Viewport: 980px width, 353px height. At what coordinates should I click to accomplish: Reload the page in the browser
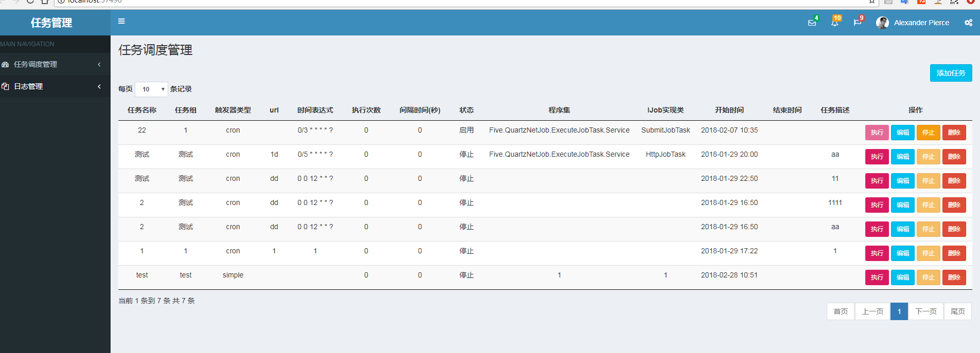coord(30,2)
